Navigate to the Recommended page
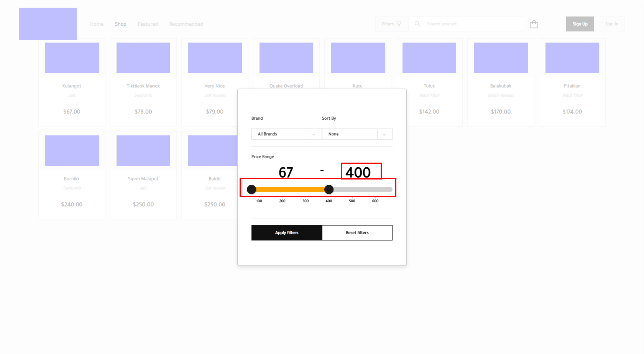Viewport: 644px width, 354px height. pyautogui.click(x=186, y=24)
